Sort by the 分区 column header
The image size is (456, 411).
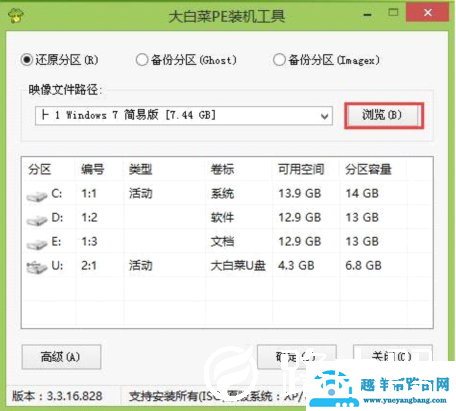click(x=40, y=169)
